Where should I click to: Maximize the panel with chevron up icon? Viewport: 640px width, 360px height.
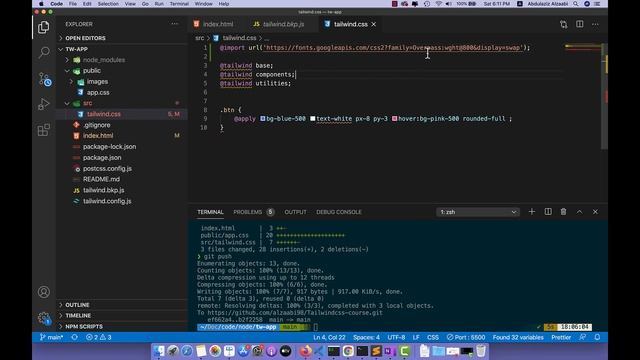pyautogui.click(x=579, y=211)
